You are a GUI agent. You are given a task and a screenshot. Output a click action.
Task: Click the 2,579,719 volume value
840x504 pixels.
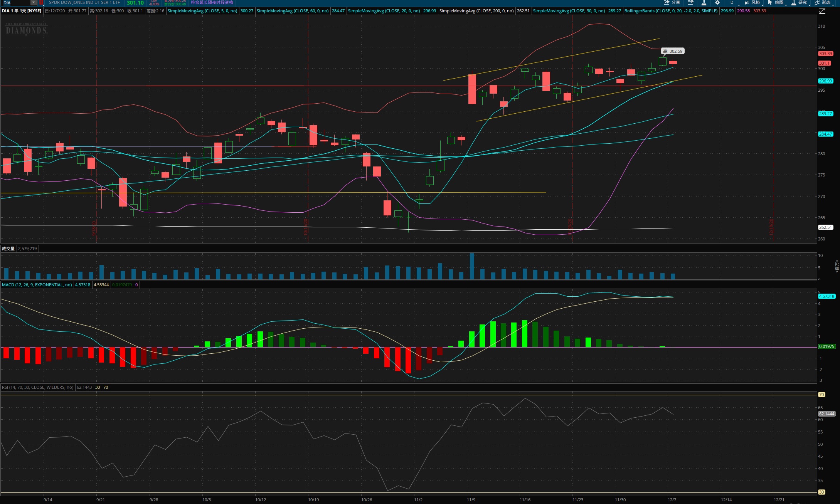[x=27, y=249]
